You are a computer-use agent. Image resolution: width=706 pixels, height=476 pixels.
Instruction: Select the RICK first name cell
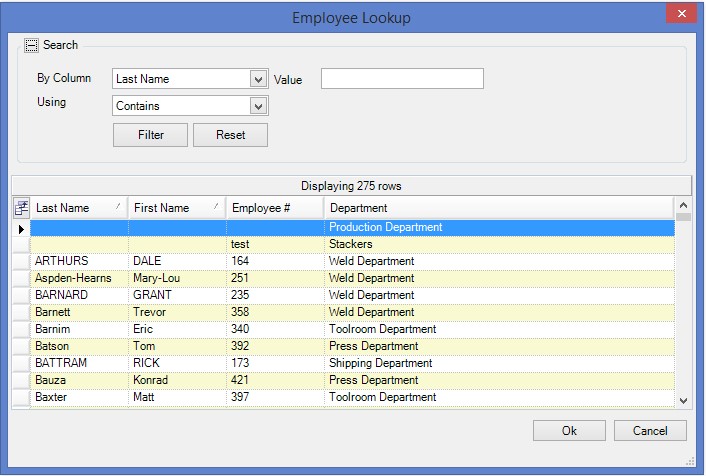point(177,363)
